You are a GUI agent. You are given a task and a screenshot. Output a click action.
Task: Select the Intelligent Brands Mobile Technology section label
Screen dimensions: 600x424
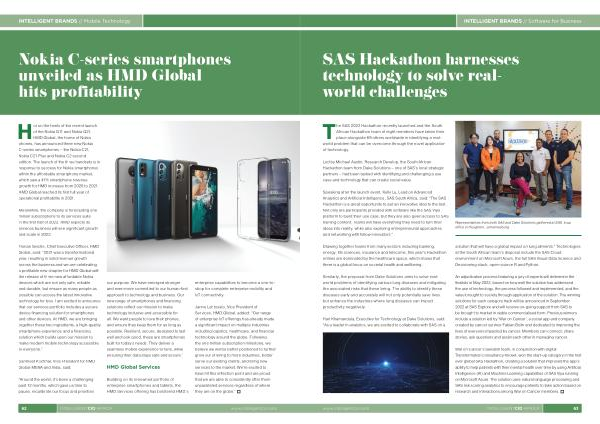74,21
